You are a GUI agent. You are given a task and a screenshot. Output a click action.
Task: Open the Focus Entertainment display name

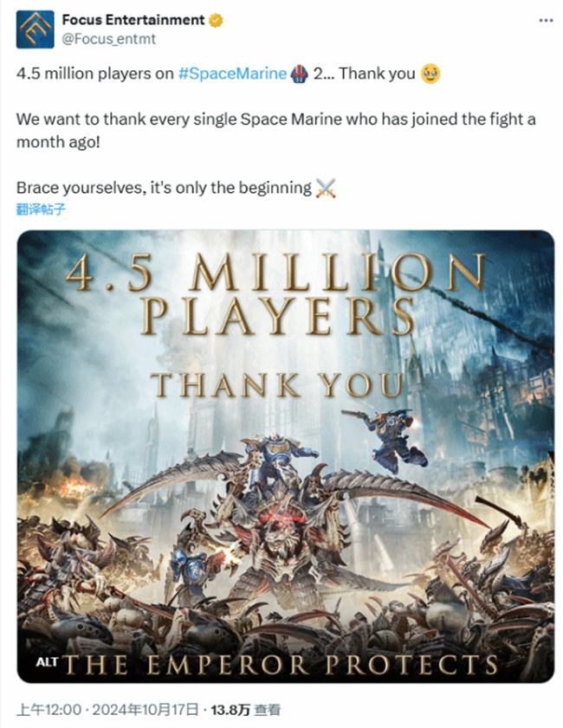click(133, 20)
